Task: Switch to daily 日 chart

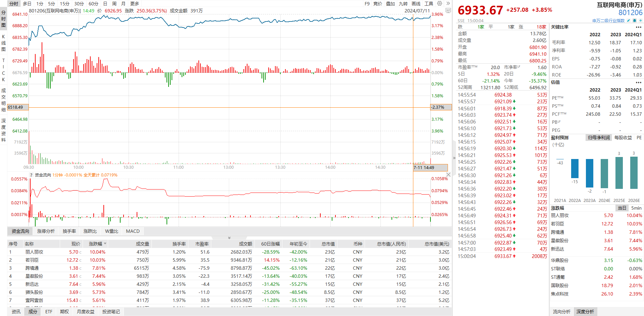Action: coord(105,4)
